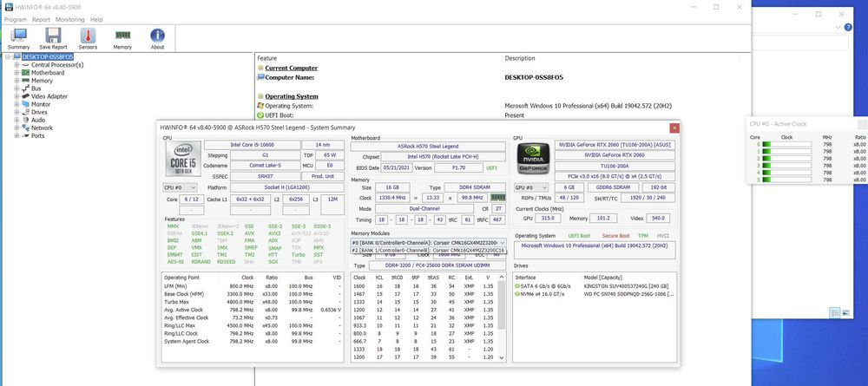Expand the Drives tree node
Viewport: 868px width, 386px height.
16,112
